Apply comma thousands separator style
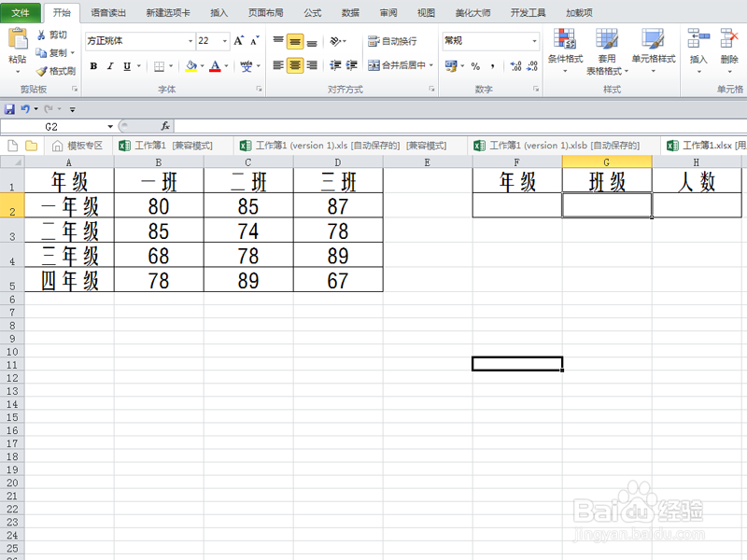Viewport: 747px width, 560px height. (493, 66)
